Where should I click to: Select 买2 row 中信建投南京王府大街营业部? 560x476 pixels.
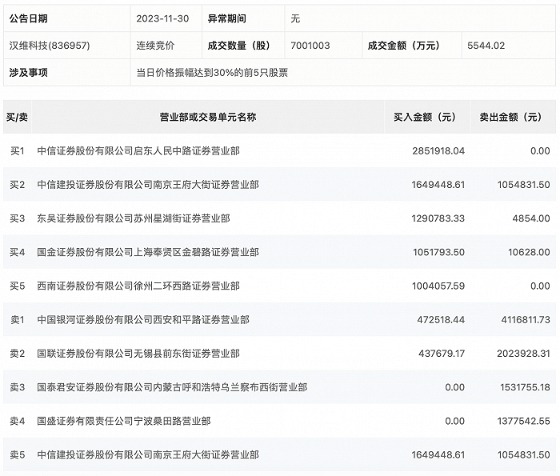point(279,184)
